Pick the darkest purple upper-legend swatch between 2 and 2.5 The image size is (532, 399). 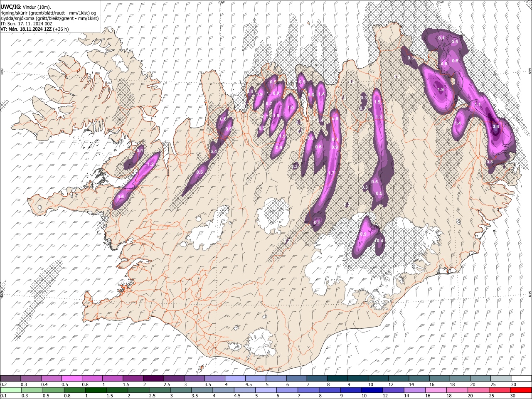click(x=153, y=379)
